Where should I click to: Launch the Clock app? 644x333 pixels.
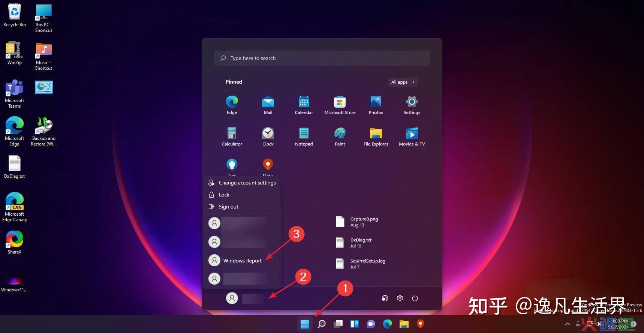pyautogui.click(x=268, y=136)
